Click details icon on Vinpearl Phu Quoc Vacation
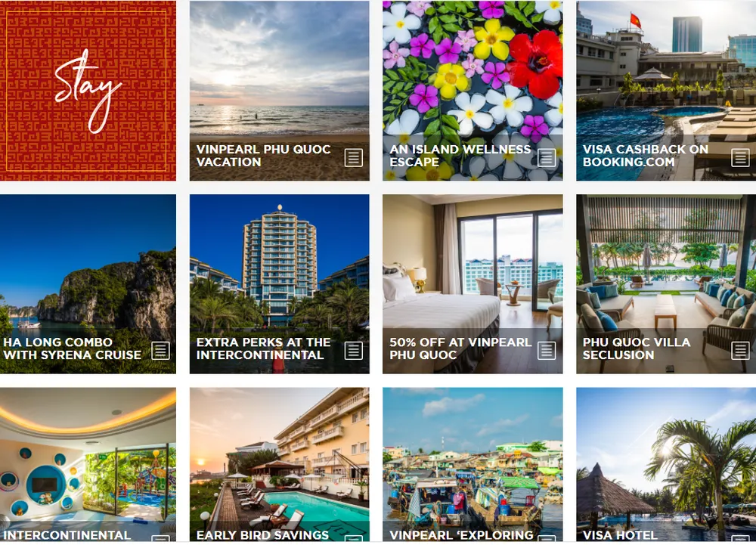 353,157
